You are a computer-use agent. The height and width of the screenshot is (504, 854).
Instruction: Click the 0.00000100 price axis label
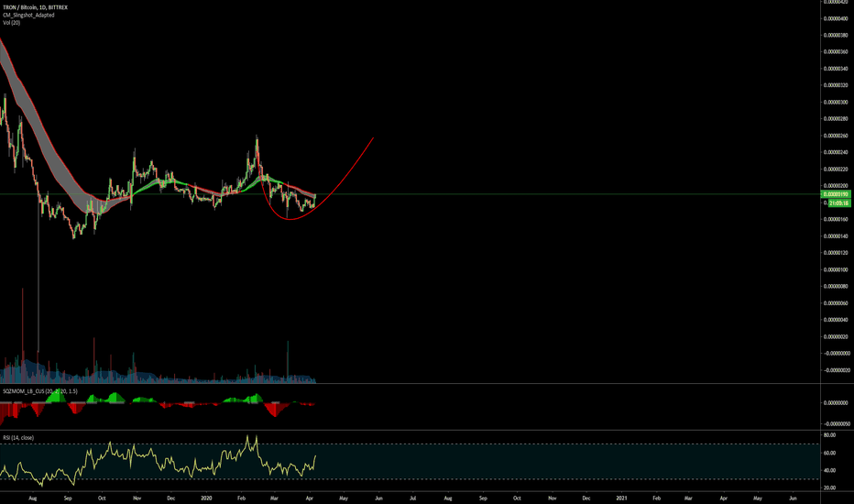pos(836,269)
